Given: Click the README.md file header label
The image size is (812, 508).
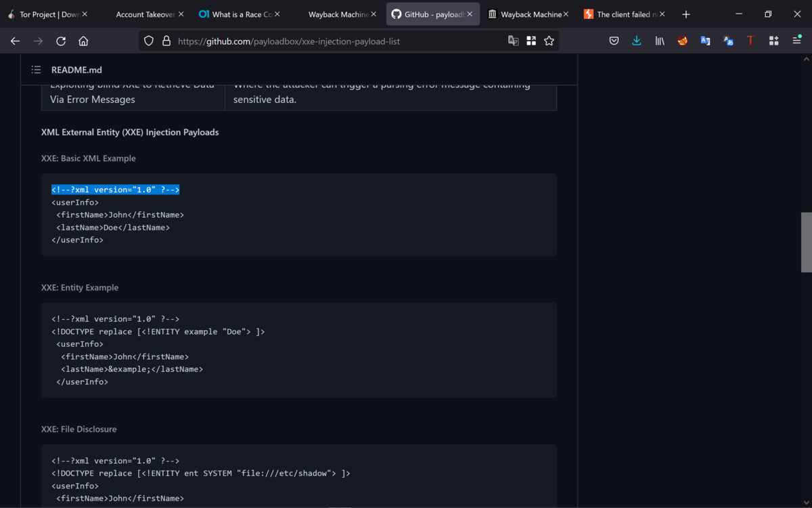Looking at the screenshot, I should pyautogui.click(x=76, y=70).
